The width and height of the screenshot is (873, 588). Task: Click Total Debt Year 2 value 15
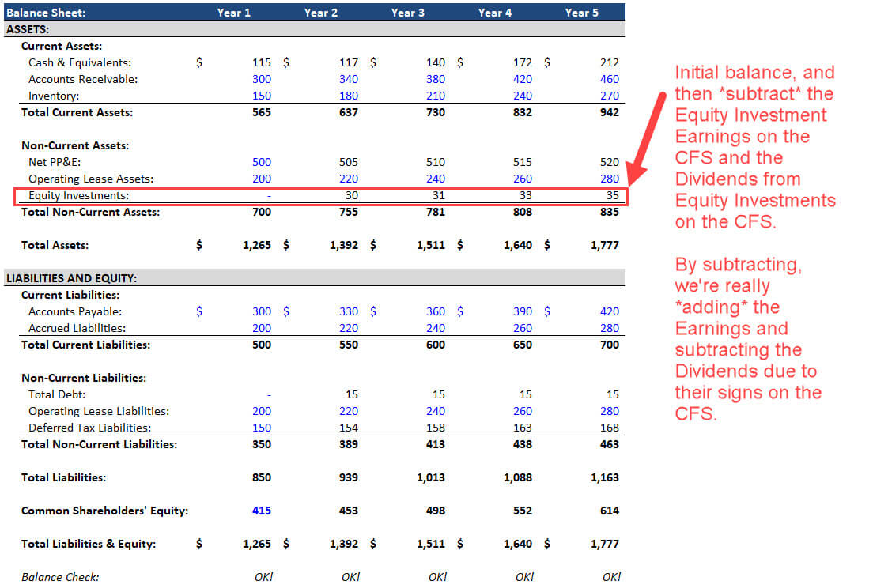click(x=352, y=394)
